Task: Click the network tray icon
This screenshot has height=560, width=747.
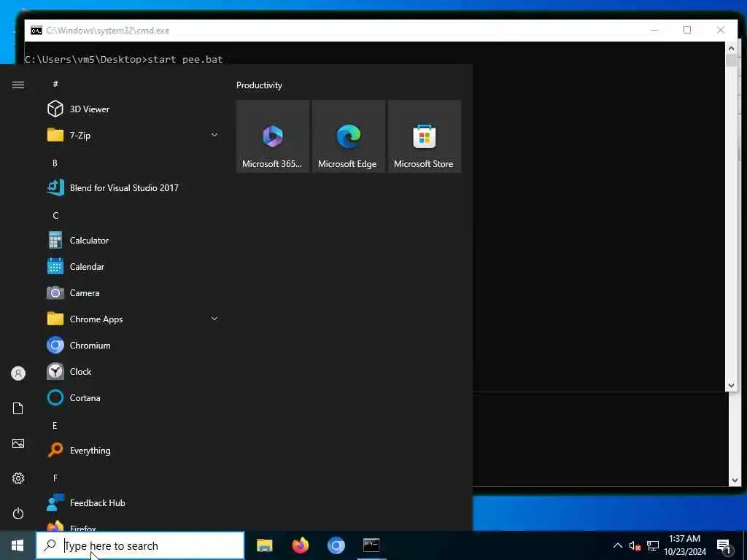Action: point(653,545)
